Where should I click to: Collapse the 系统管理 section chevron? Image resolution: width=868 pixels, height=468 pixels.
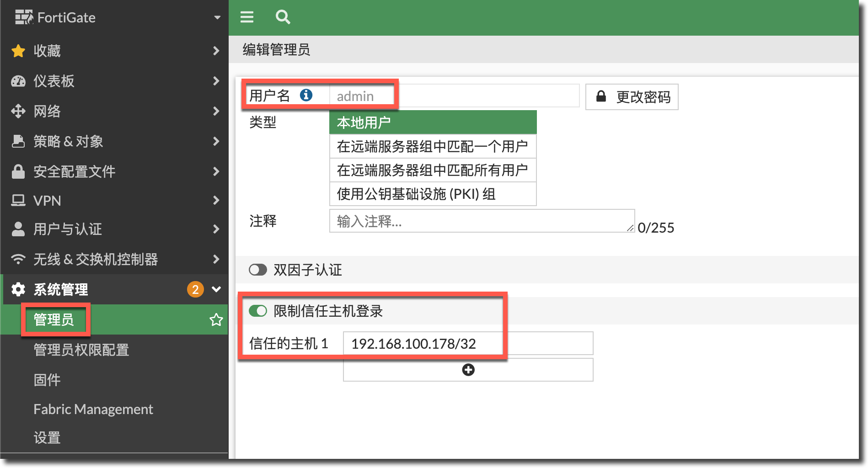[x=216, y=289]
